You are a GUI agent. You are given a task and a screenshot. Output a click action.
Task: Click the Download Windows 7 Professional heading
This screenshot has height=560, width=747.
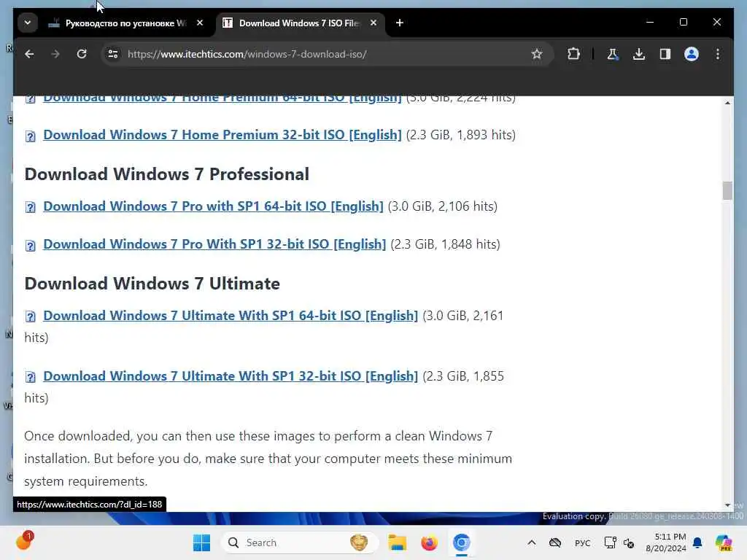tap(167, 174)
